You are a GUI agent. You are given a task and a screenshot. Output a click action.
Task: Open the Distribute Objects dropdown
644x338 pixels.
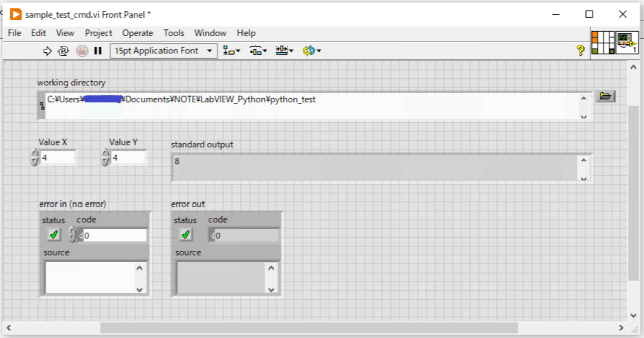258,50
